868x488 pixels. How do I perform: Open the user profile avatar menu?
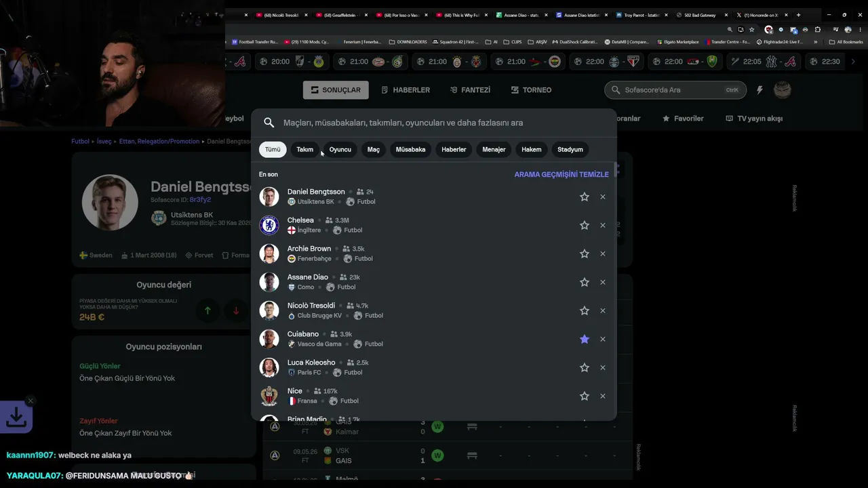(783, 89)
